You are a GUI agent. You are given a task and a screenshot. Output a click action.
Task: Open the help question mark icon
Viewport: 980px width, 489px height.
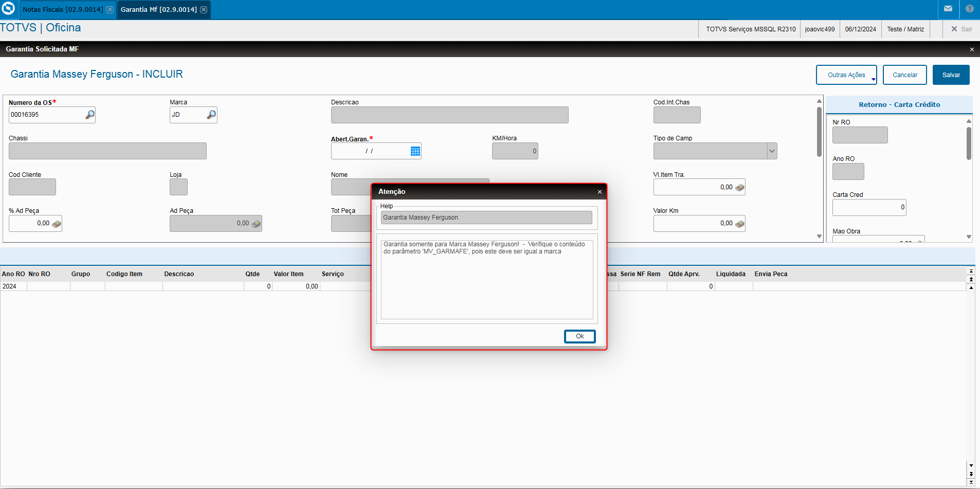pyautogui.click(x=970, y=9)
